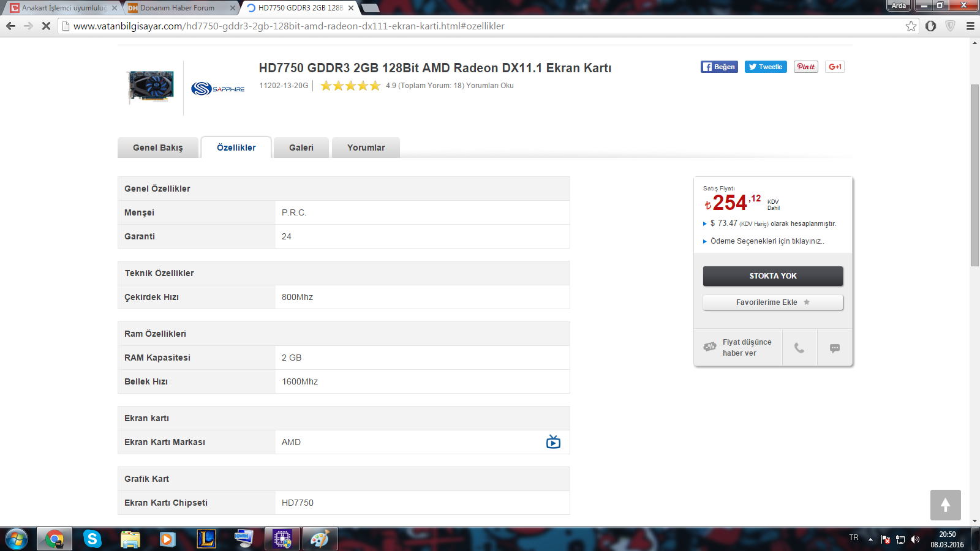This screenshot has width=980, height=551.
Task: Click the Chrome taskbar icon
Action: click(x=55, y=539)
